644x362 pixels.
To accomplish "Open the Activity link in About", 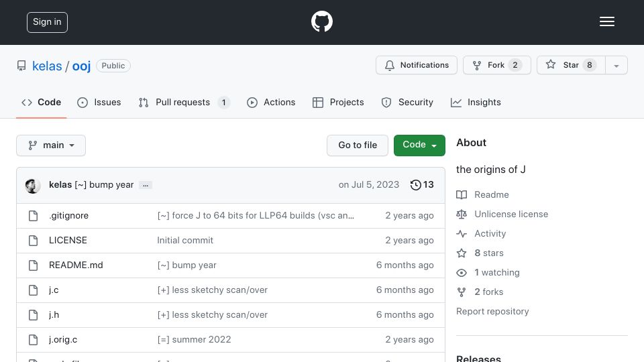I will (x=490, y=233).
